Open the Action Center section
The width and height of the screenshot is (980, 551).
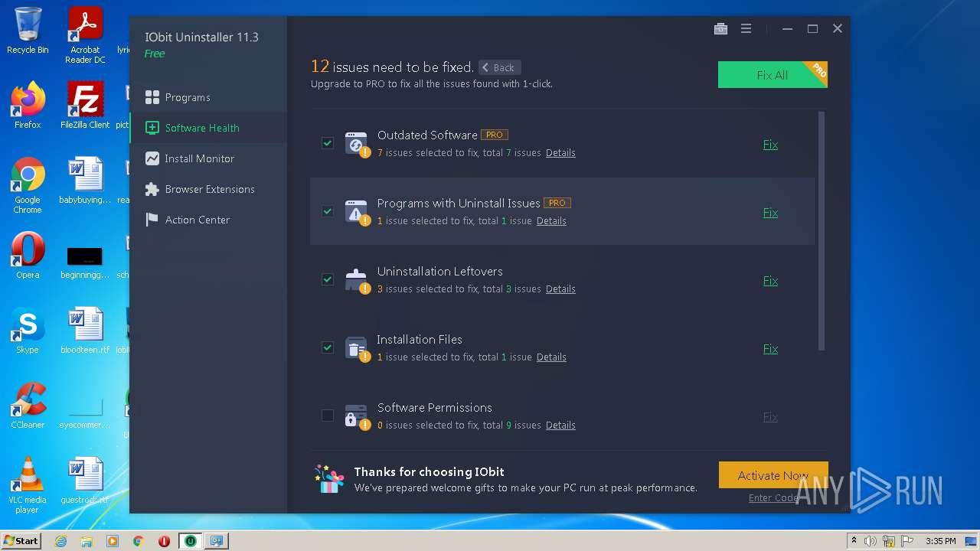pyautogui.click(x=208, y=220)
